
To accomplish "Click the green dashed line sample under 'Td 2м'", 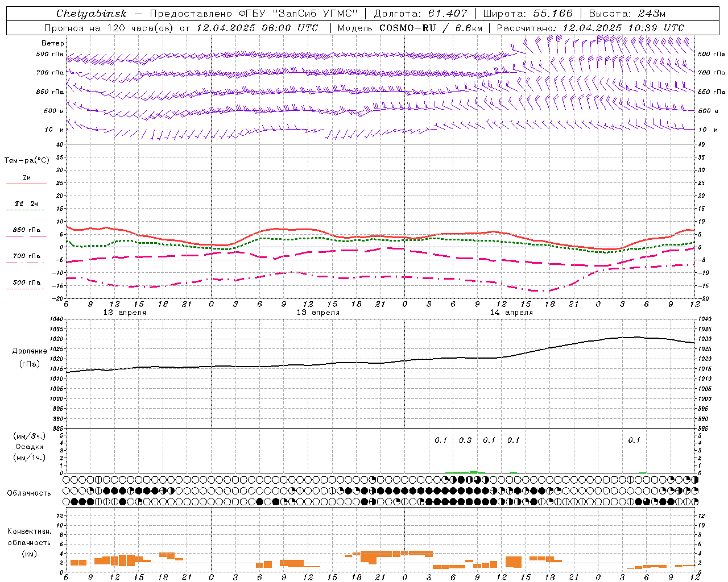I will coord(25,210).
